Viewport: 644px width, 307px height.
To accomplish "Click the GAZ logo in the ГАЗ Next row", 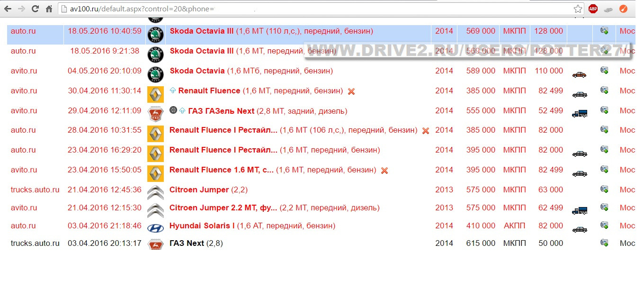I will [x=156, y=245].
